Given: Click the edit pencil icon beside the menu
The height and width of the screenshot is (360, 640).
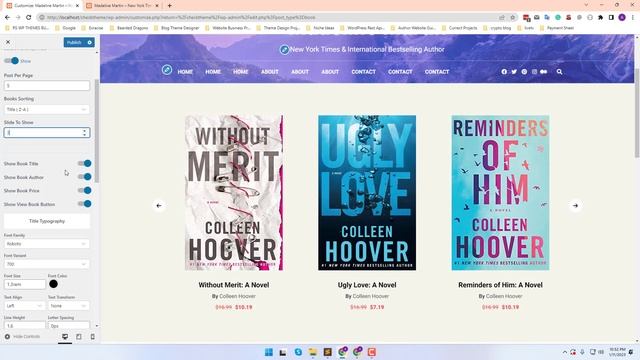Looking at the screenshot, I should (167, 69).
